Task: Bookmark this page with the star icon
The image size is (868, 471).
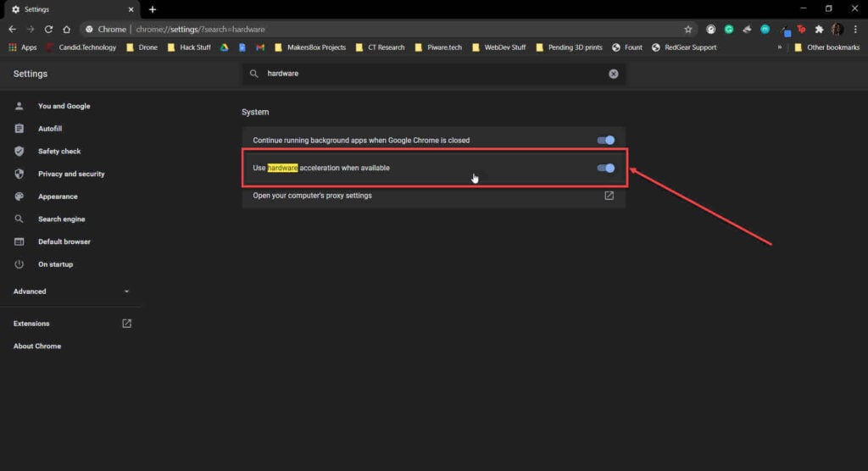Action: point(688,30)
